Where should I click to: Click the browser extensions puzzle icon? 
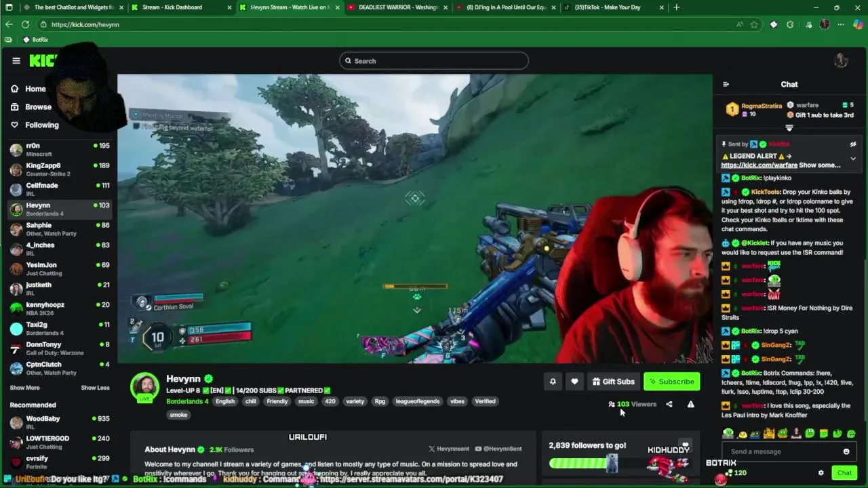pyautogui.click(x=790, y=24)
